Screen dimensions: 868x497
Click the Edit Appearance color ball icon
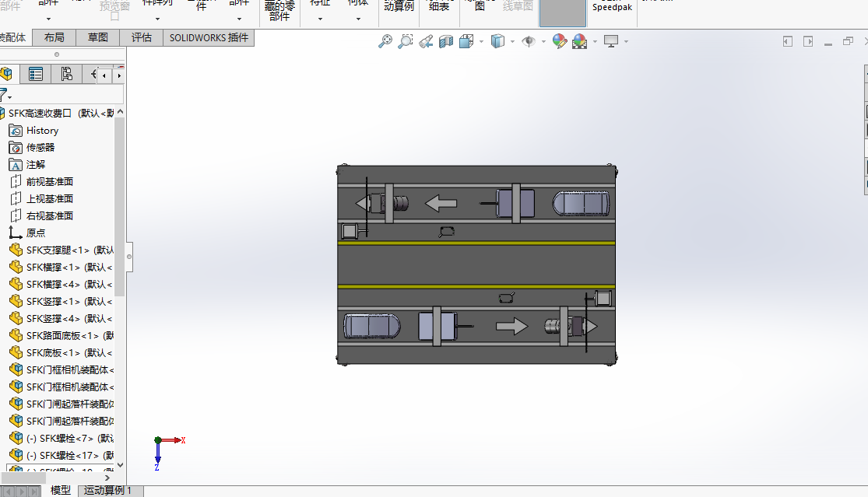point(559,41)
